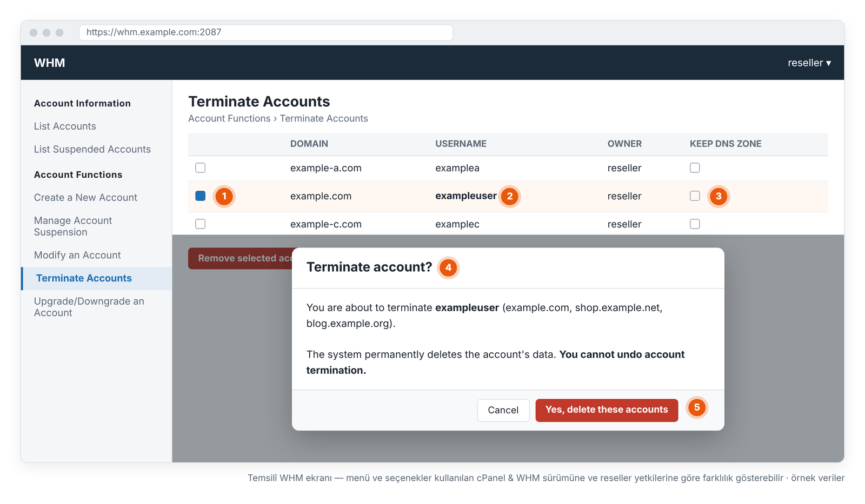
Task: Click the browser address bar
Action: pyautogui.click(x=266, y=32)
